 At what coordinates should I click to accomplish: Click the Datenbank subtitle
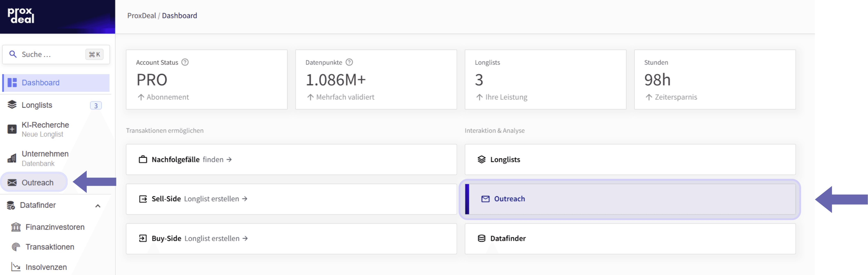click(x=38, y=164)
